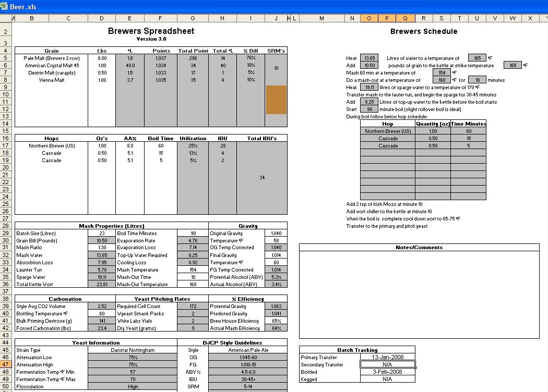The width and height of the screenshot is (548, 392).
Task: Select the 'Version 3.0' text
Action: point(151,39)
